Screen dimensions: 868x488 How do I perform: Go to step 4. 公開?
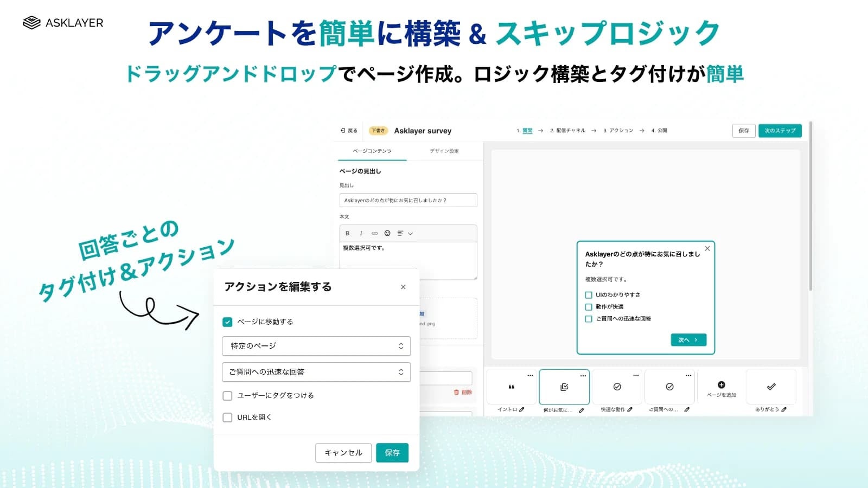[x=659, y=131]
